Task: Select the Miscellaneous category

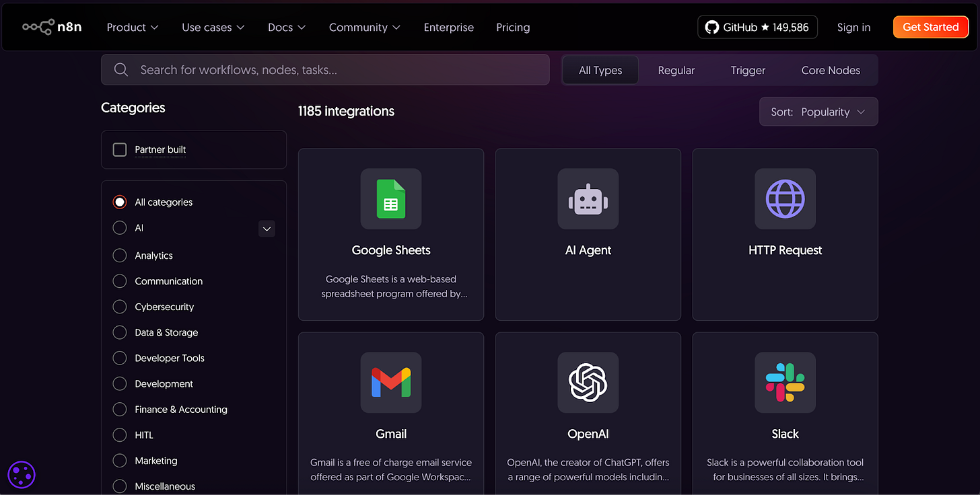Action: click(120, 486)
